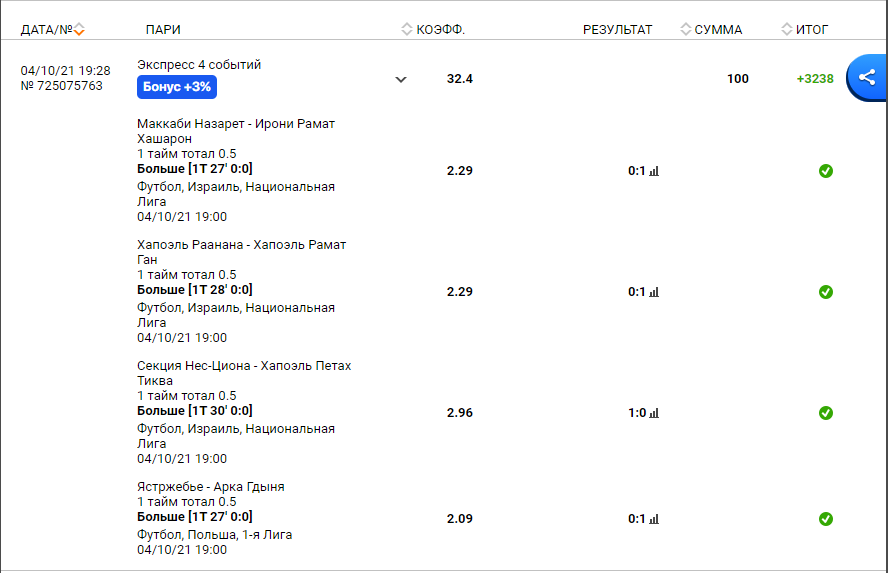This screenshot has height=573, width=888.
Task: Click score 1:0 result
Action: pos(637,413)
